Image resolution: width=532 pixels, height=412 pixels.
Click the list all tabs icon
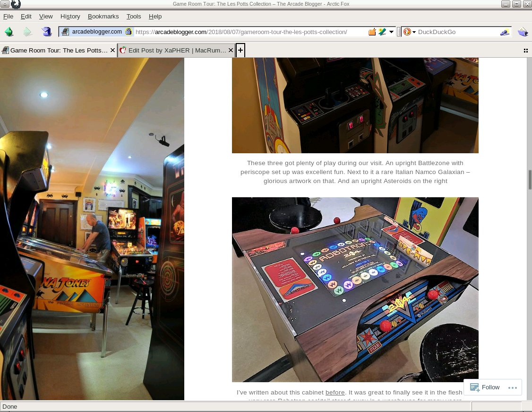pos(525,51)
